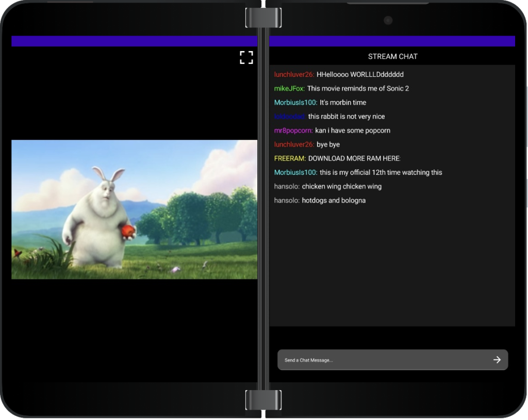The width and height of the screenshot is (528, 420).
Task: Click hansolo on chicken wing message
Action: pyautogui.click(x=287, y=186)
